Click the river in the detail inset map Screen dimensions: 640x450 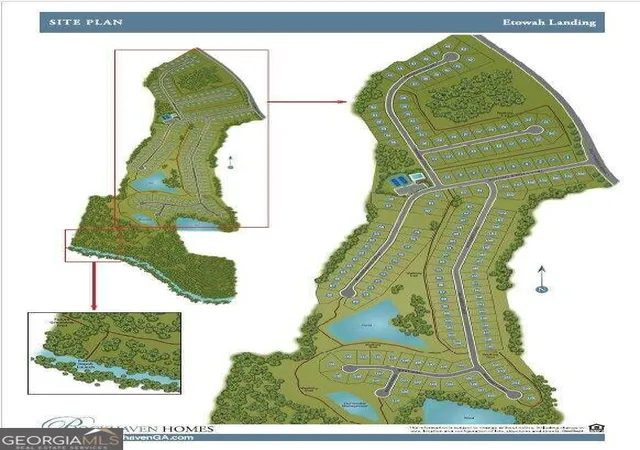[108, 366]
